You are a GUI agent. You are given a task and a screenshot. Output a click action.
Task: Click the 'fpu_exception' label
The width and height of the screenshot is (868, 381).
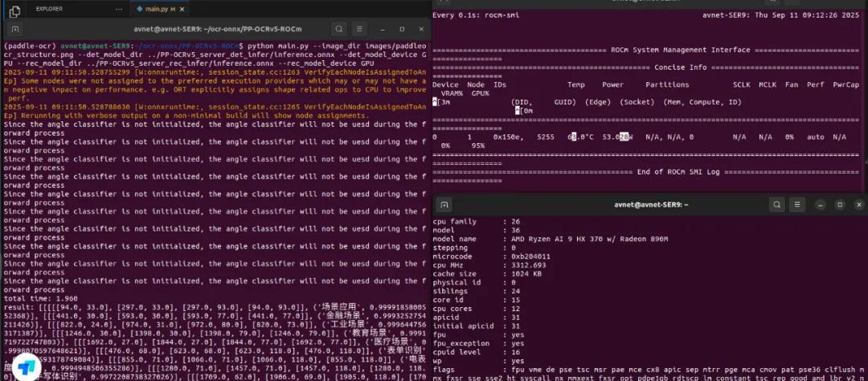[461, 344]
